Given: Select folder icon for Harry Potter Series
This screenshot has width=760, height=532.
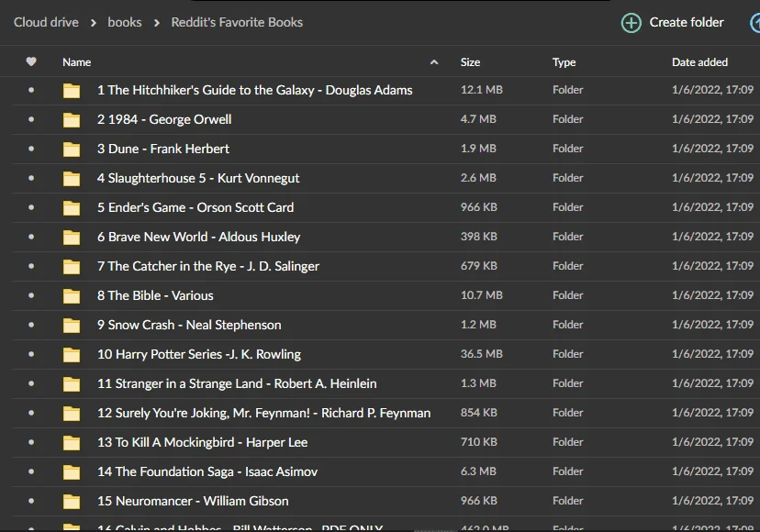Looking at the screenshot, I should [72, 355].
